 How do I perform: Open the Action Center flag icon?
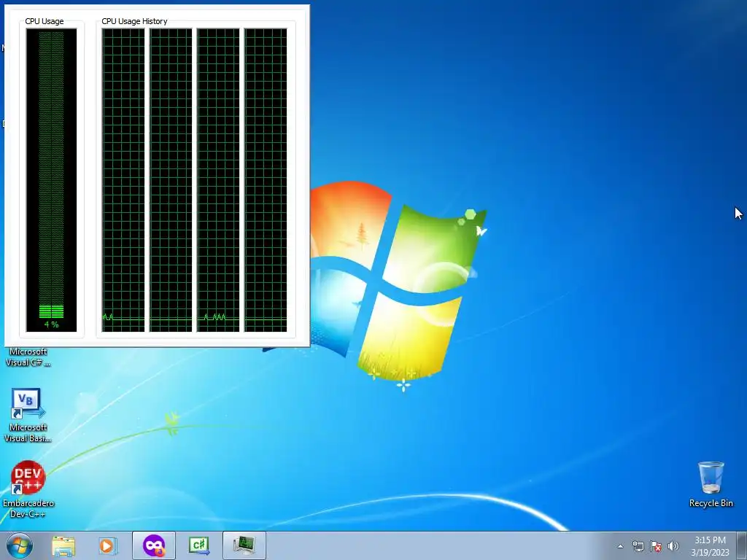click(656, 546)
